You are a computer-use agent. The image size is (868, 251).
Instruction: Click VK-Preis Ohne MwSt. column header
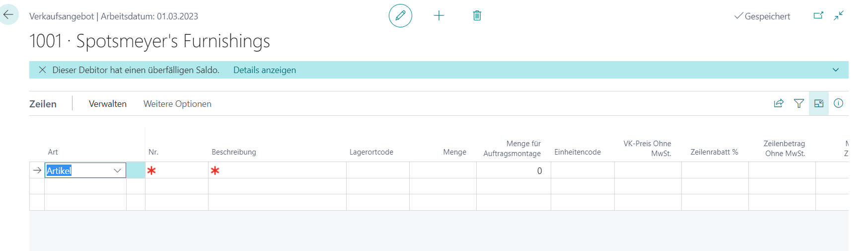pos(647,149)
